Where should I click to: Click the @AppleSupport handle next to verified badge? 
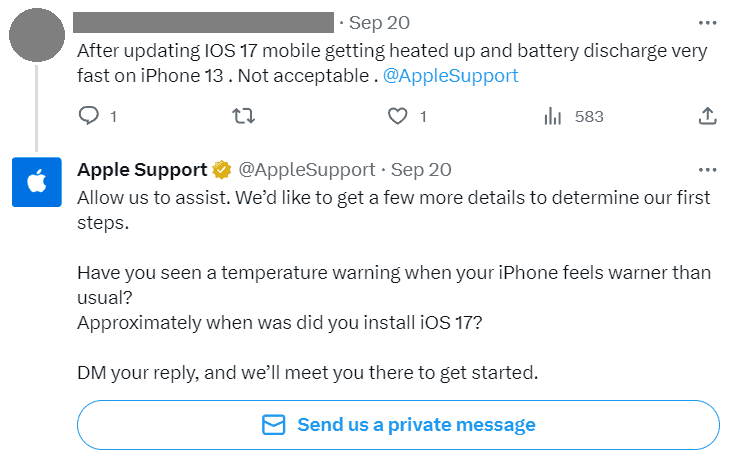point(307,170)
